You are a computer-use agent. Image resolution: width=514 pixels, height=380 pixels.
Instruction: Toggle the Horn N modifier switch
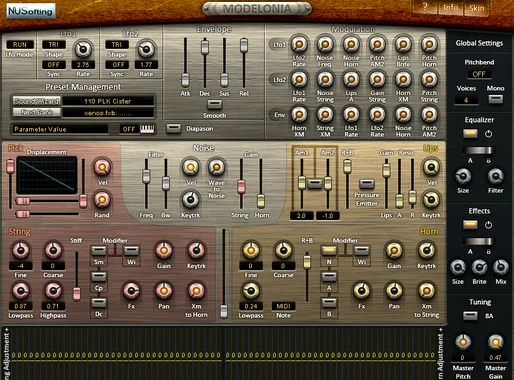[x=329, y=250]
